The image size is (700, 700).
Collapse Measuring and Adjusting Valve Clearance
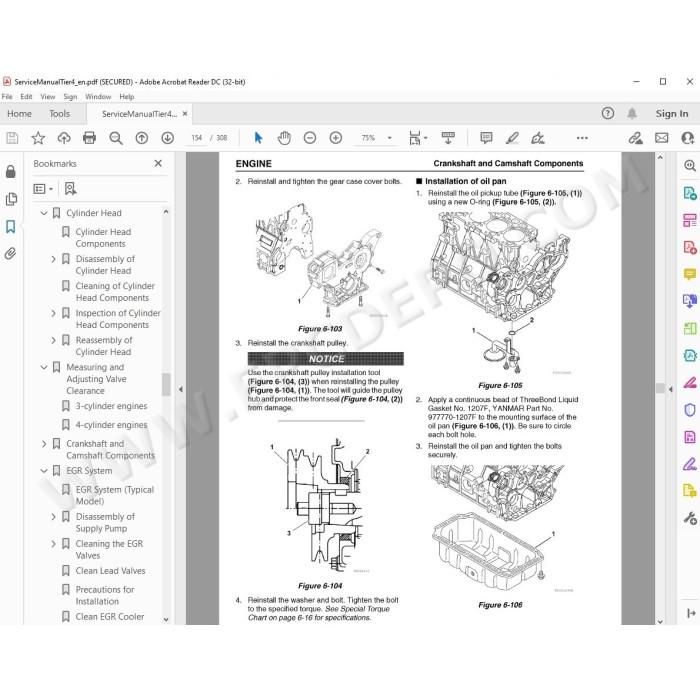coord(44,367)
